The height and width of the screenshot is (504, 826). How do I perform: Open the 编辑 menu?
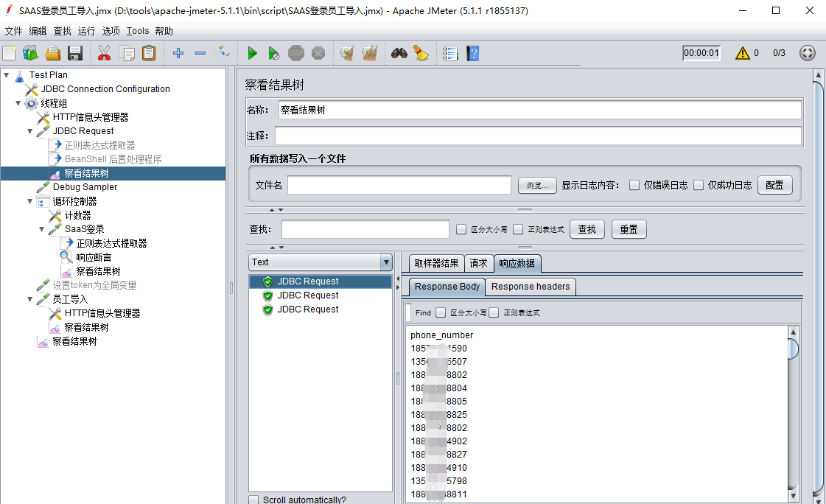coord(38,31)
